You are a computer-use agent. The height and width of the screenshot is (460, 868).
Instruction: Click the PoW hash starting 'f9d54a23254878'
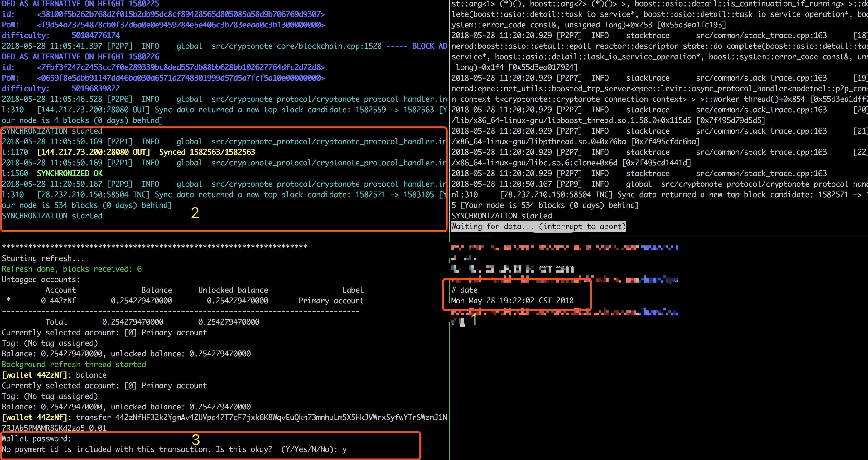click(181, 25)
